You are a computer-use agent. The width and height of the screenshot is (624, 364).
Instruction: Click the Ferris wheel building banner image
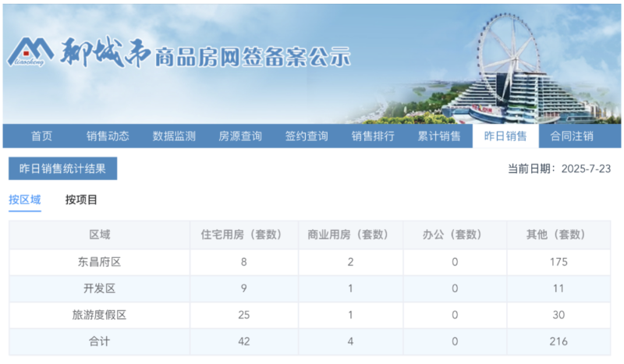pyautogui.click(x=513, y=69)
